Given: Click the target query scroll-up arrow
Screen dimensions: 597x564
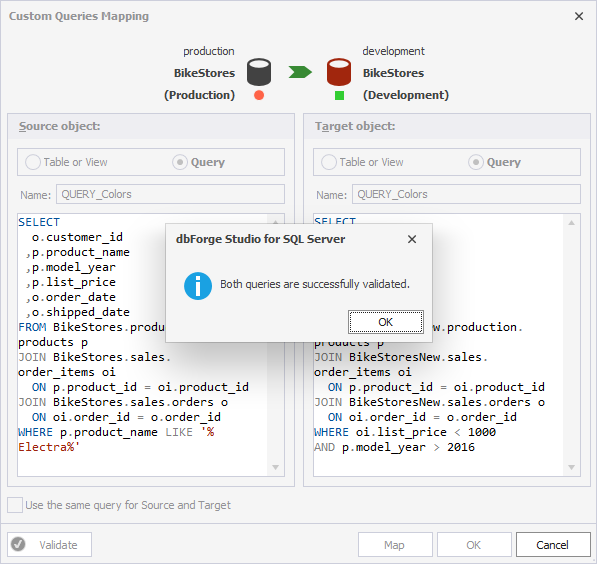Looking at the screenshot, I should click(x=571, y=223).
